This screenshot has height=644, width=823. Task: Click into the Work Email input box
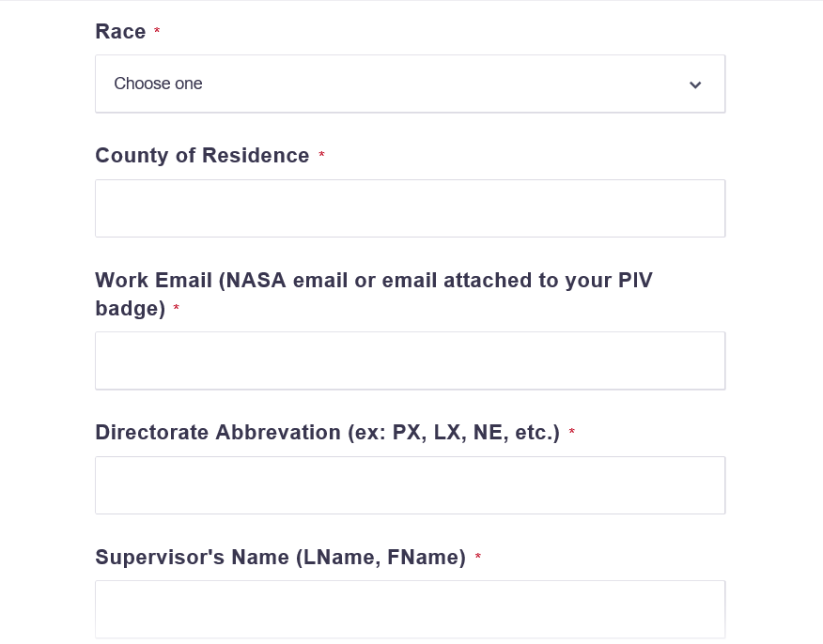tap(410, 360)
